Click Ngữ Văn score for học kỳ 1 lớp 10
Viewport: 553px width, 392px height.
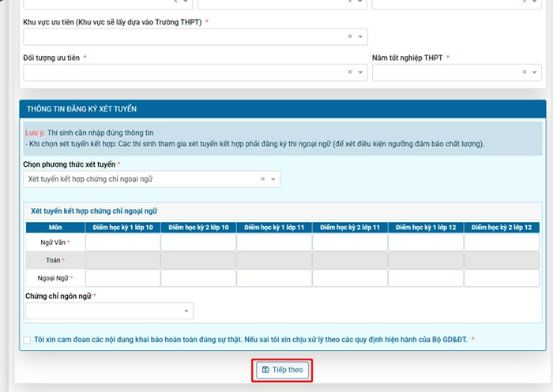click(122, 243)
